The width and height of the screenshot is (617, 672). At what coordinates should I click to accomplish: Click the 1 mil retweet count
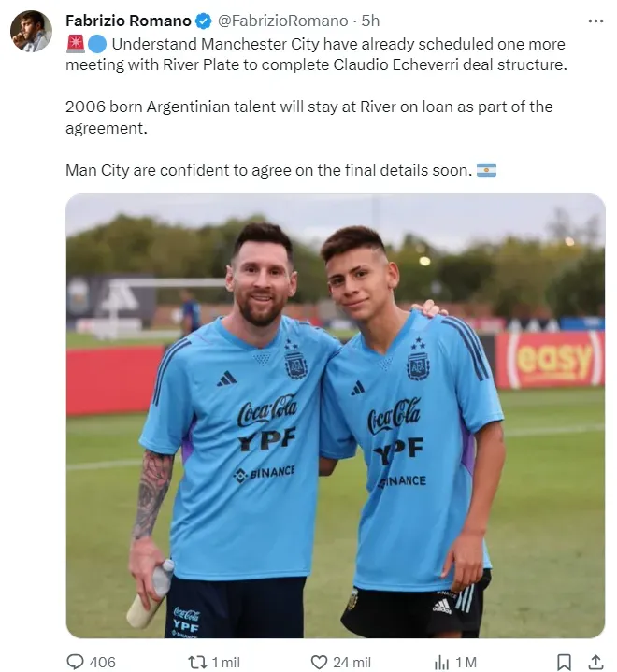pos(226,662)
